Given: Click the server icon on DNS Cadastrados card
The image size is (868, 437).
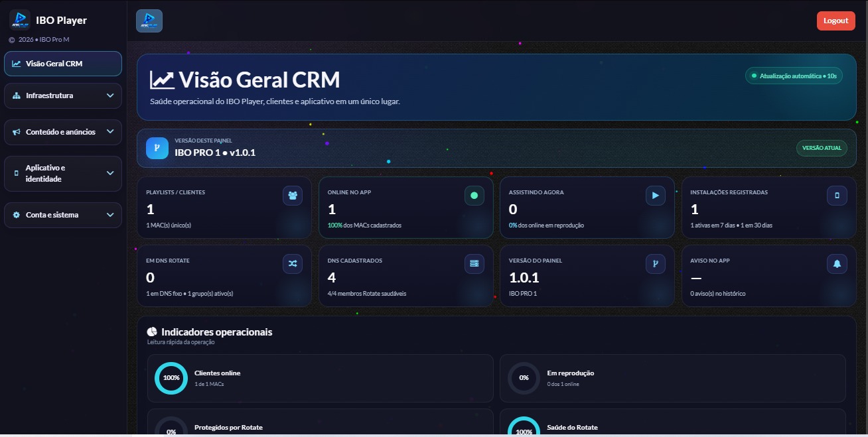Looking at the screenshot, I should point(474,264).
